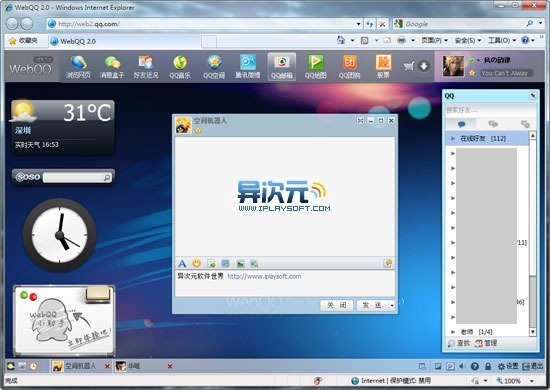Click the user avatar picture in the WebQQ bar

(x=453, y=66)
